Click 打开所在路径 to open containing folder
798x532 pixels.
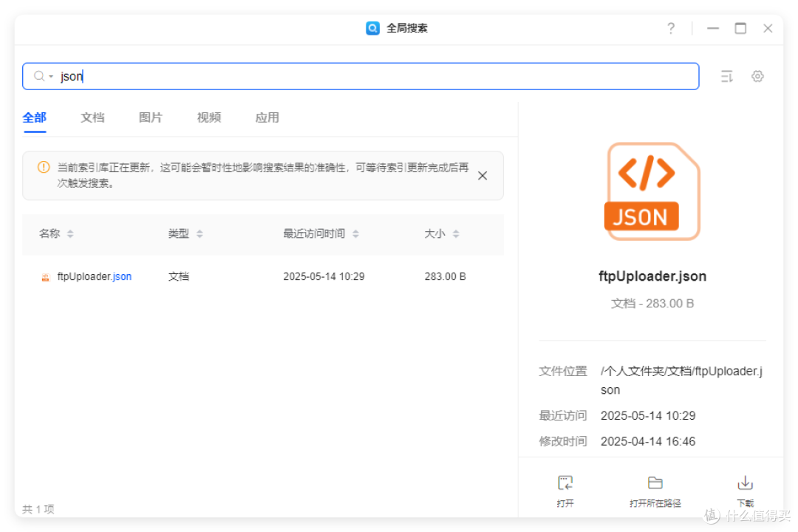click(655, 491)
